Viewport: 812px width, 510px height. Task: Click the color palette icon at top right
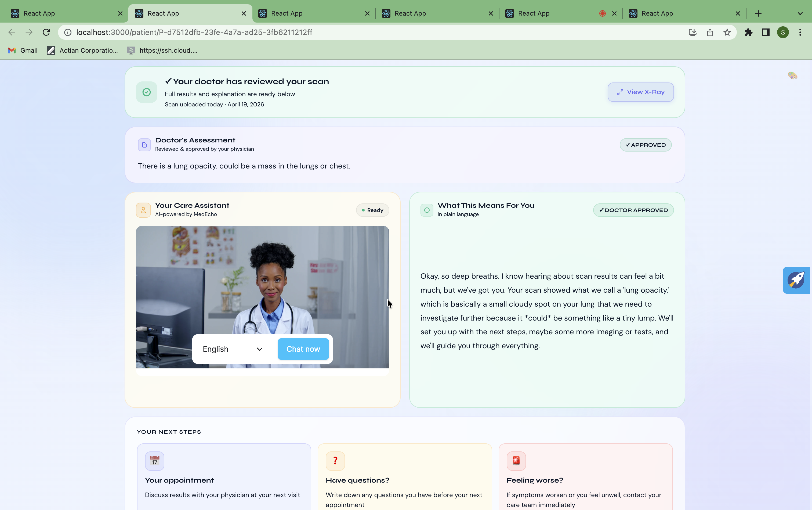click(x=792, y=75)
